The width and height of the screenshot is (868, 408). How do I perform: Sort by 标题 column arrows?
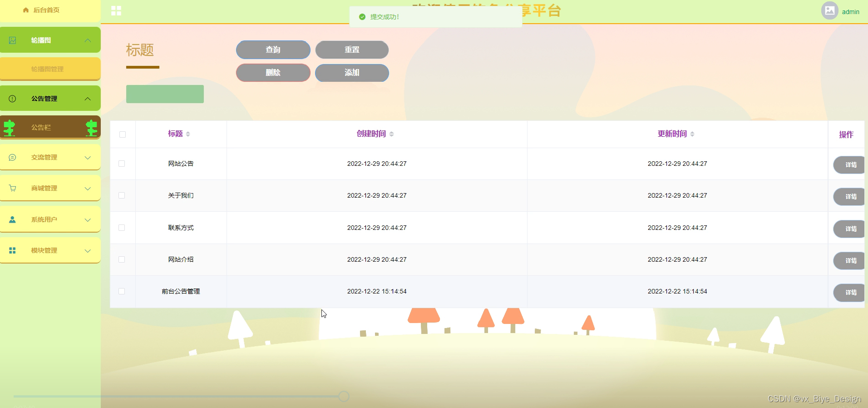click(x=188, y=134)
